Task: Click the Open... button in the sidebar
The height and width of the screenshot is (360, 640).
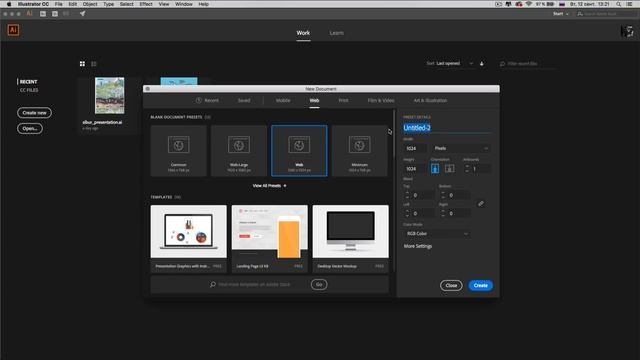Action: (30, 129)
